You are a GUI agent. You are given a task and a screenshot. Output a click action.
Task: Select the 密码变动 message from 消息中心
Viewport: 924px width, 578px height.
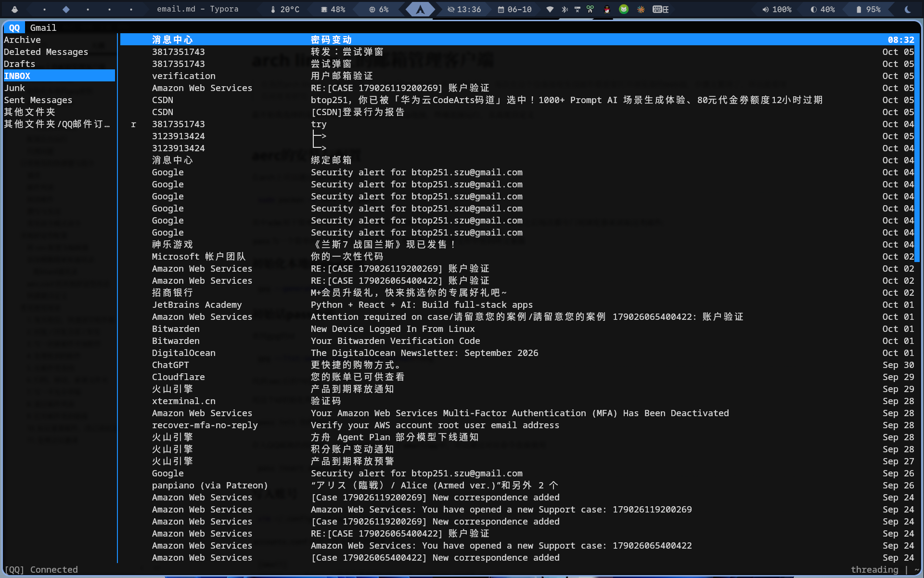518,40
